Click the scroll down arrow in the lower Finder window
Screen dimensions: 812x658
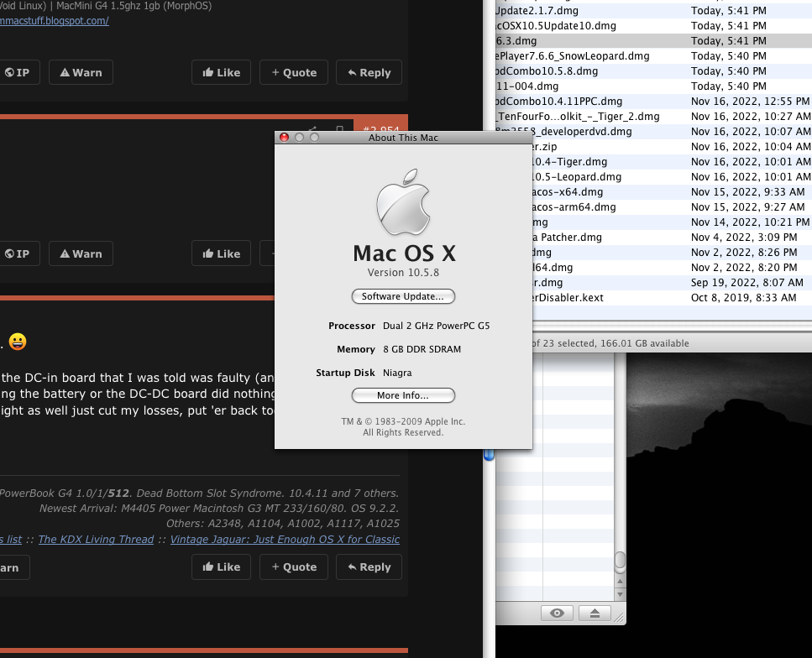click(x=620, y=593)
